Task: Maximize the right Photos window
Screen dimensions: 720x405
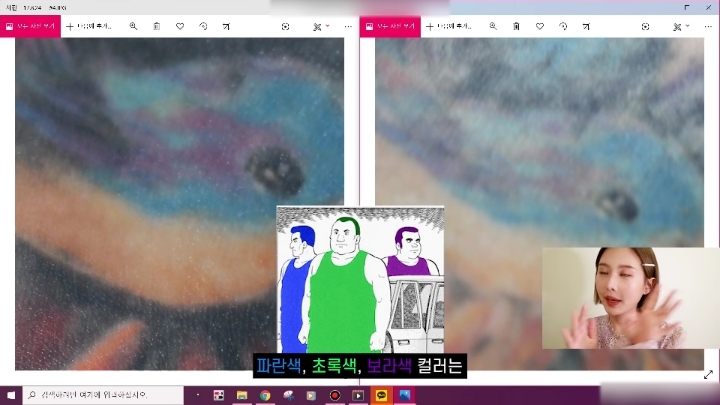Action: click(x=687, y=7)
